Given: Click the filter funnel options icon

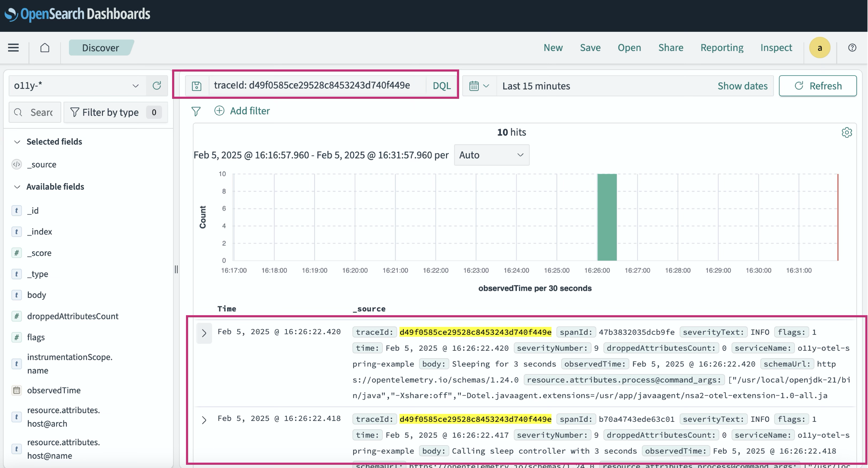Looking at the screenshot, I should [x=196, y=111].
